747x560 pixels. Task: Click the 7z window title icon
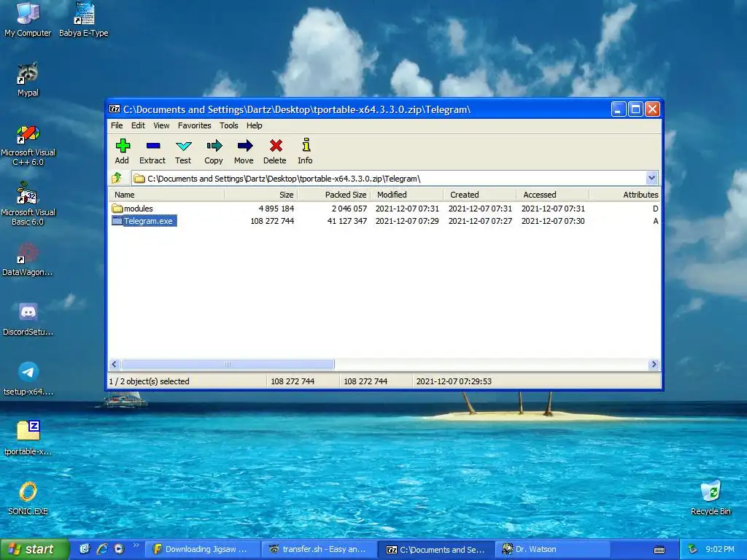click(115, 109)
